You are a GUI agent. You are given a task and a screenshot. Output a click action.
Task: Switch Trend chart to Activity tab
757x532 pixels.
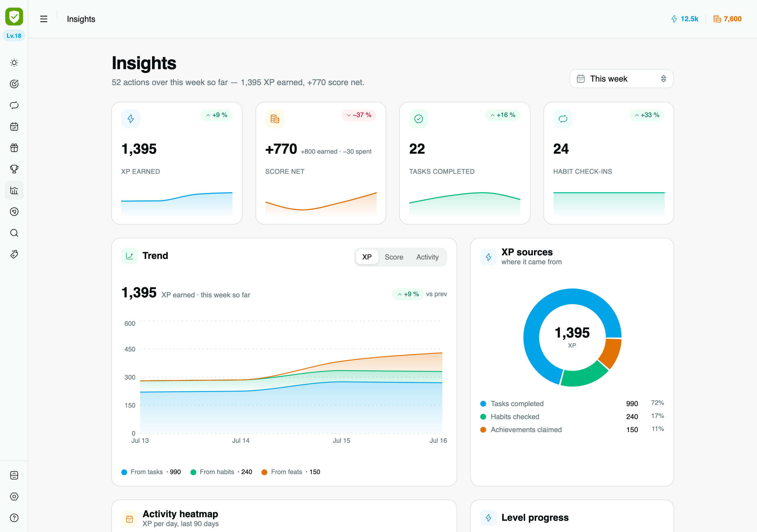click(x=427, y=257)
